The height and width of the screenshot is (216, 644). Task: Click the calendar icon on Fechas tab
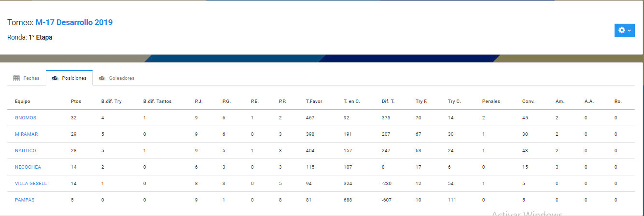[x=16, y=78]
